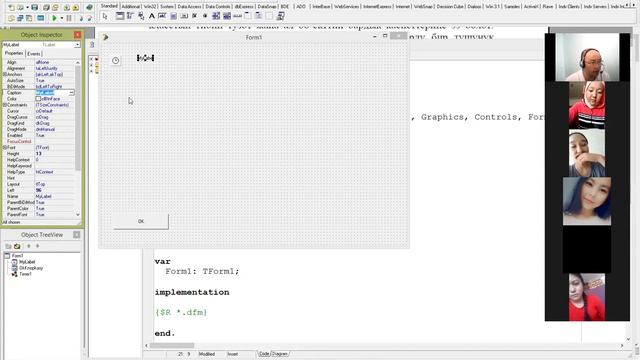Click the View Unit toolbar icon
Viewport: 640px width, 360px height.
coord(11,18)
